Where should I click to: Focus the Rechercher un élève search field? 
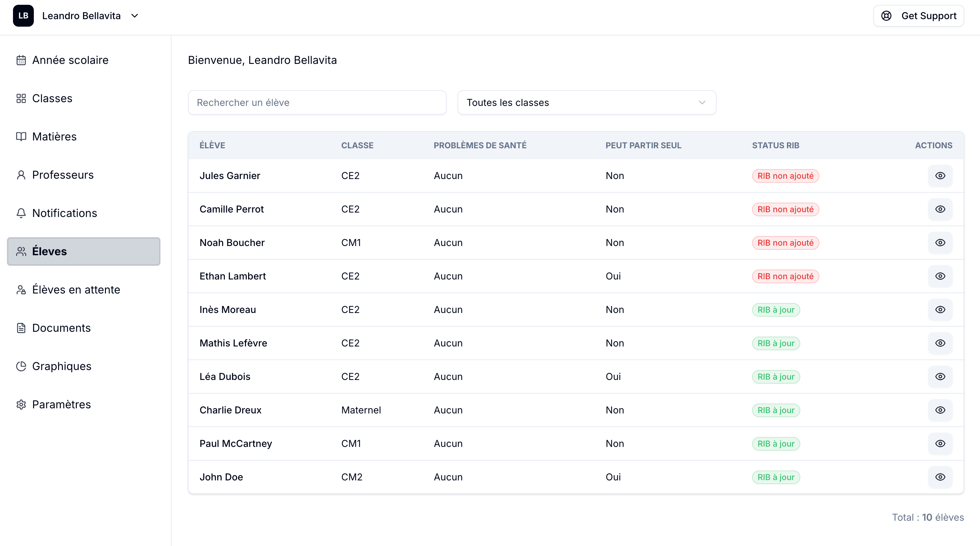click(317, 103)
